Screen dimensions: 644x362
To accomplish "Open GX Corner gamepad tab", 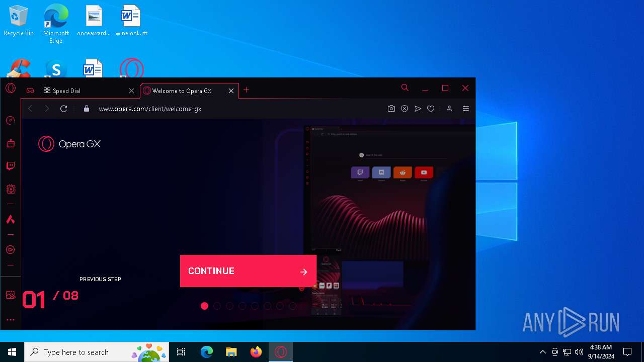I will click(x=30, y=90).
